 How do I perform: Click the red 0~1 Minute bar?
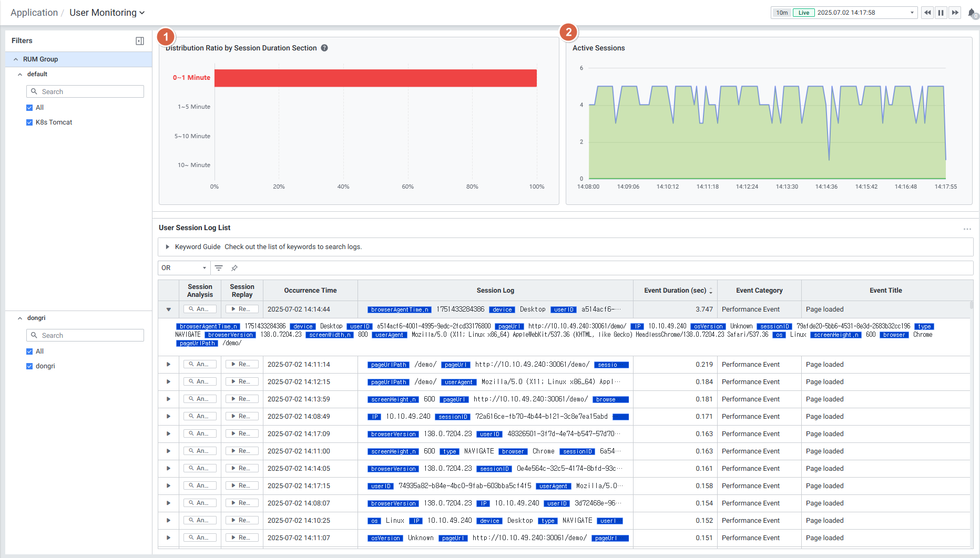[x=375, y=78]
